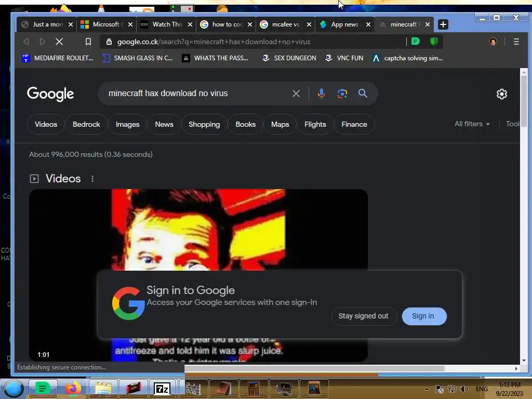This screenshot has height=399, width=532.
Task: Filter results by Videos chip
Action: pyautogui.click(x=46, y=125)
